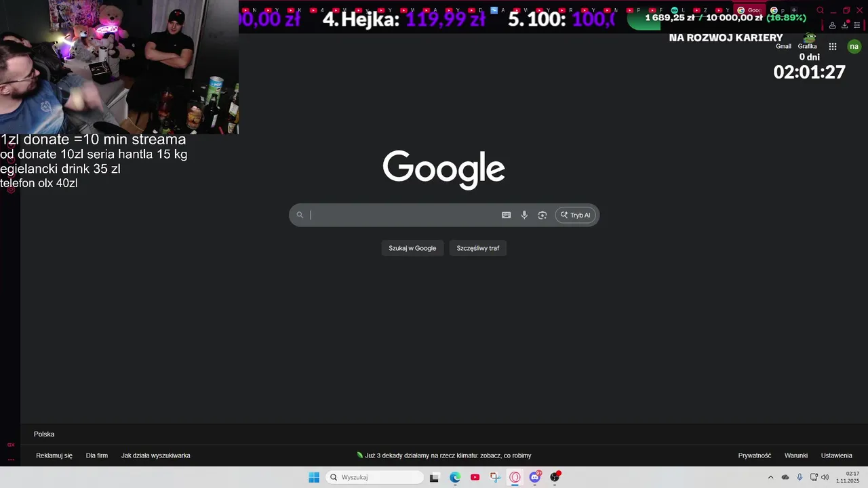Screen dimensions: 868x488
Task: Open the Google apps grid
Action: (x=833, y=46)
